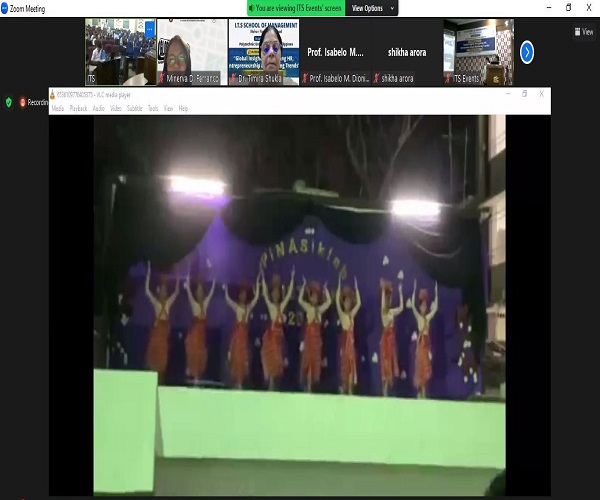Select Dr. Timira Shukla's video thumbnail
600x500 pixels.
(264, 52)
